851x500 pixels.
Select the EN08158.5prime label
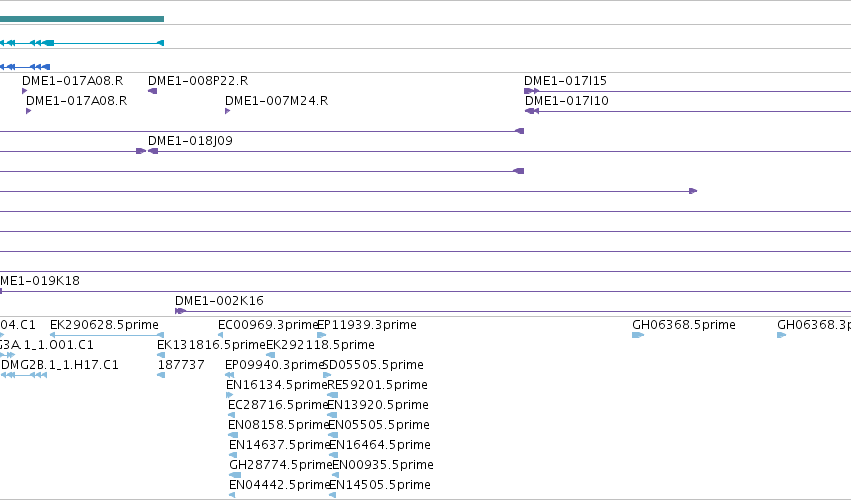click(278, 425)
